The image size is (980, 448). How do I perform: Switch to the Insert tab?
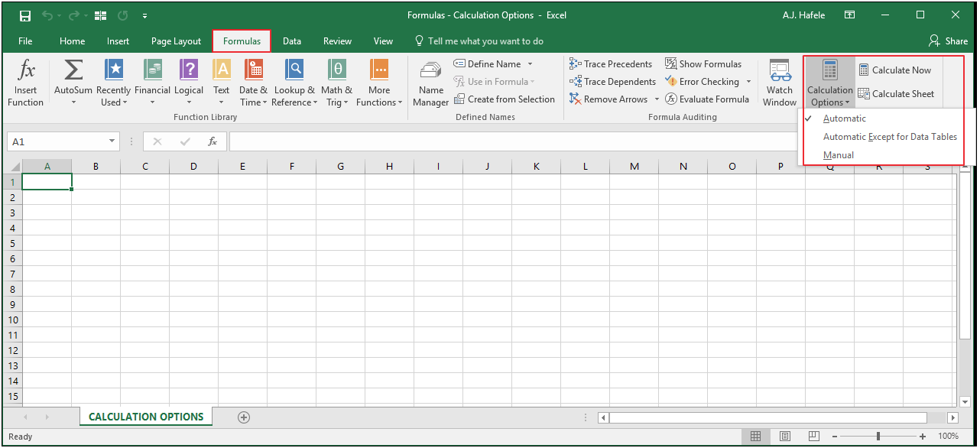[118, 41]
